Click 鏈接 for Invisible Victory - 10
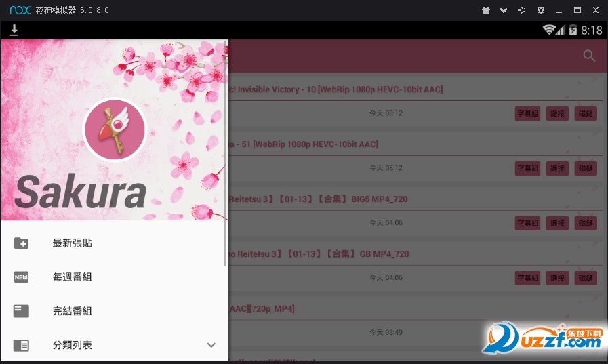Viewport: 608px width, 364px height. click(x=557, y=114)
